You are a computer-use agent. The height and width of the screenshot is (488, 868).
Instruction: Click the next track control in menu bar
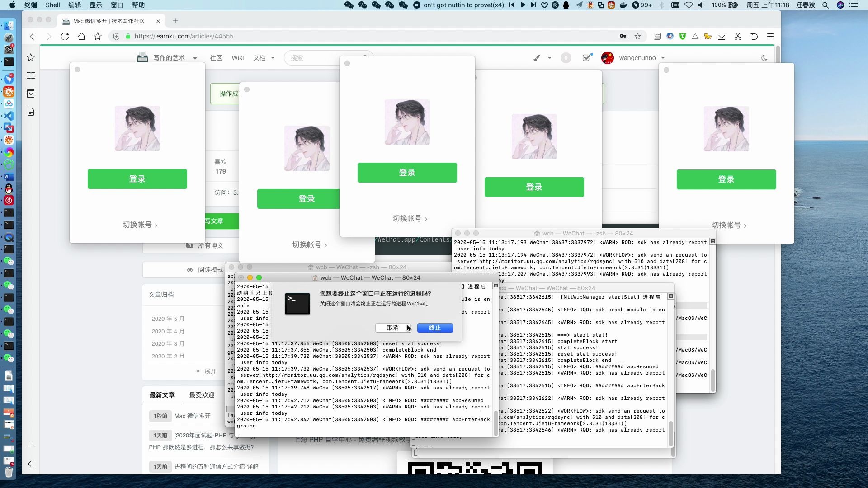(533, 5)
